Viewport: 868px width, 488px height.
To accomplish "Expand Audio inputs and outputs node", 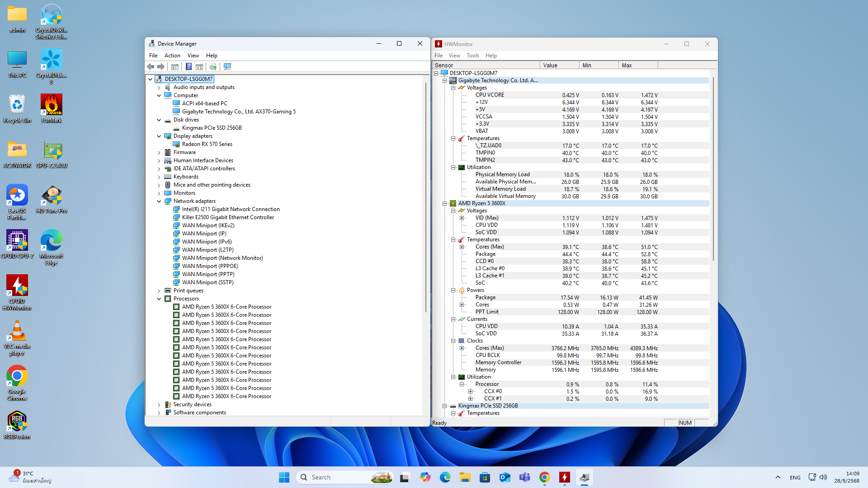I will (x=159, y=88).
